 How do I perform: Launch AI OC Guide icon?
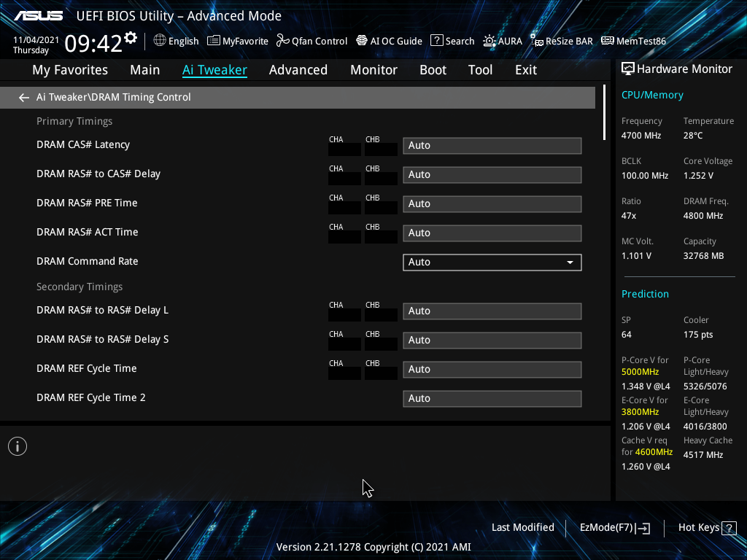(362, 41)
